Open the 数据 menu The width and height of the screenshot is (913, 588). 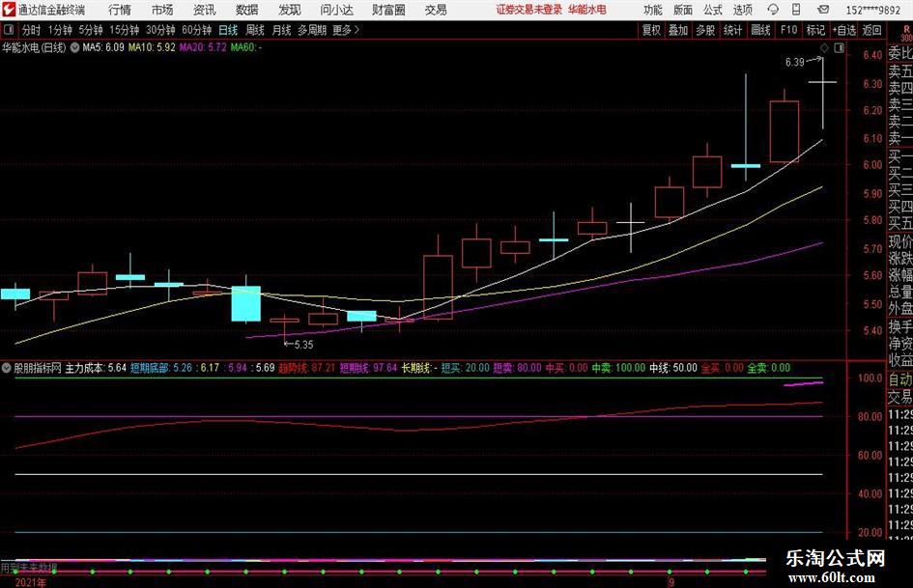tap(247, 10)
